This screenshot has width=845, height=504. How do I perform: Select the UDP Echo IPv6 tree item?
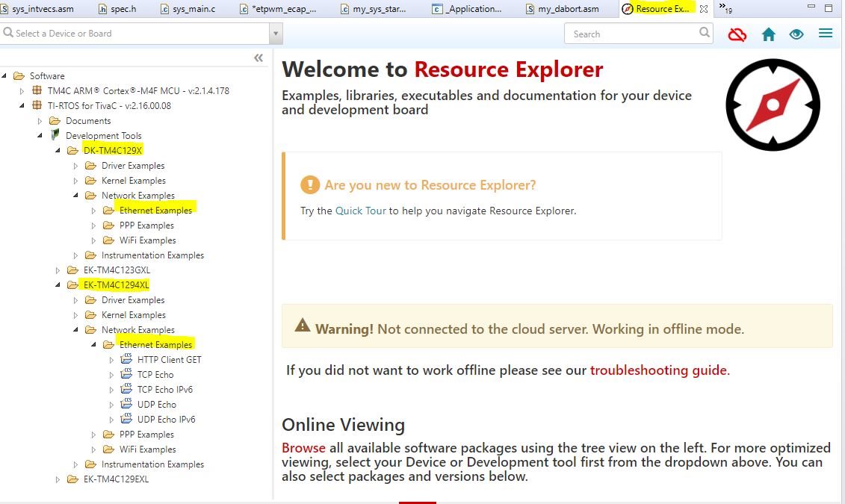(x=166, y=419)
